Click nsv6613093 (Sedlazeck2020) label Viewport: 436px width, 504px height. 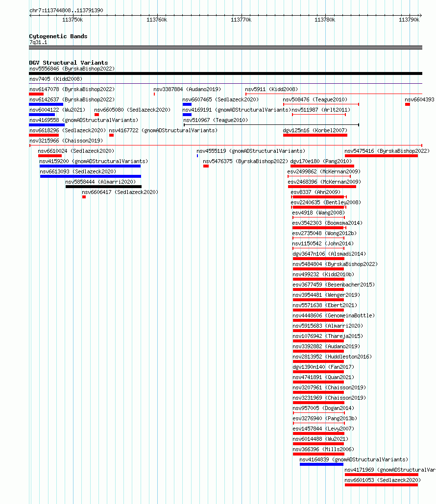(78, 171)
